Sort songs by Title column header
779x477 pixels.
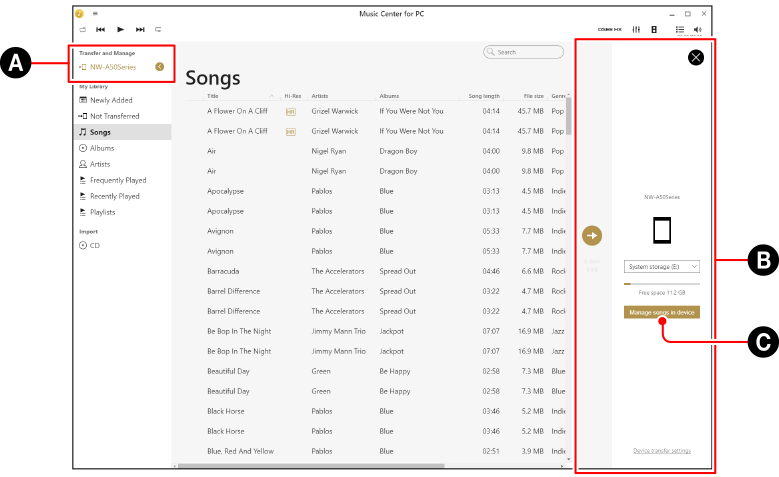213,96
